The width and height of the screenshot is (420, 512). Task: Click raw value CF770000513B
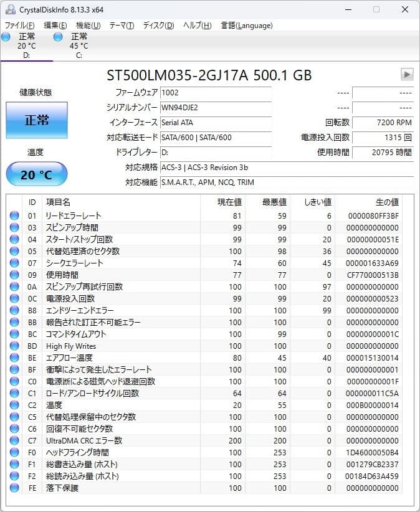coord(373,275)
